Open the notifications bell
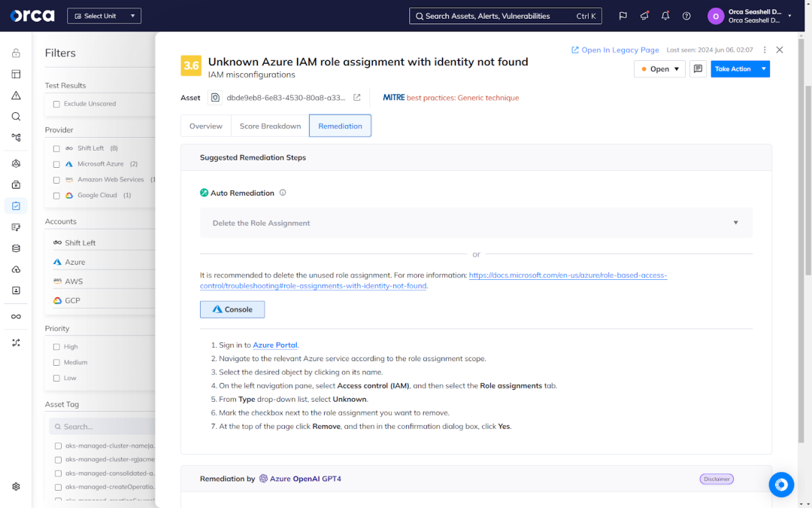The width and height of the screenshot is (812, 508). 665,16
